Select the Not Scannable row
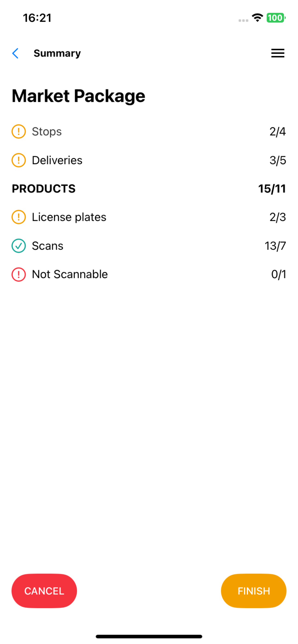Image resolution: width=298 pixels, height=644 pixels. coord(149,274)
